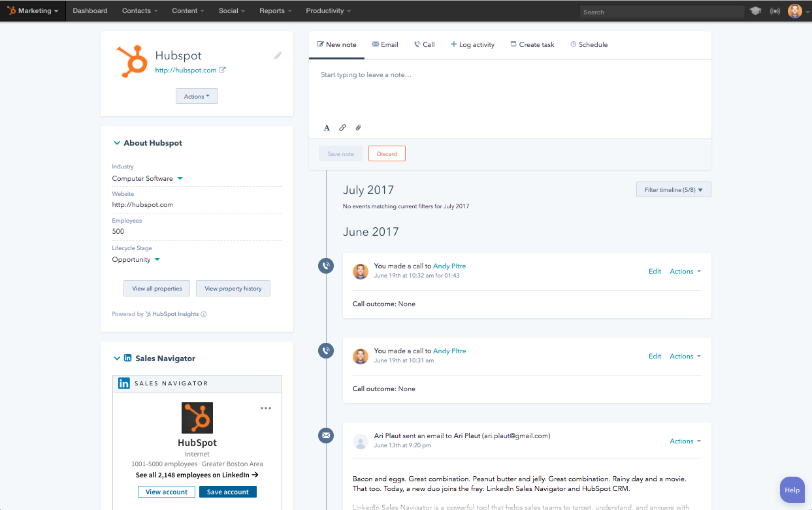Click the Save note button
The height and width of the screenshot is (510, 812).
click(340, 153)
